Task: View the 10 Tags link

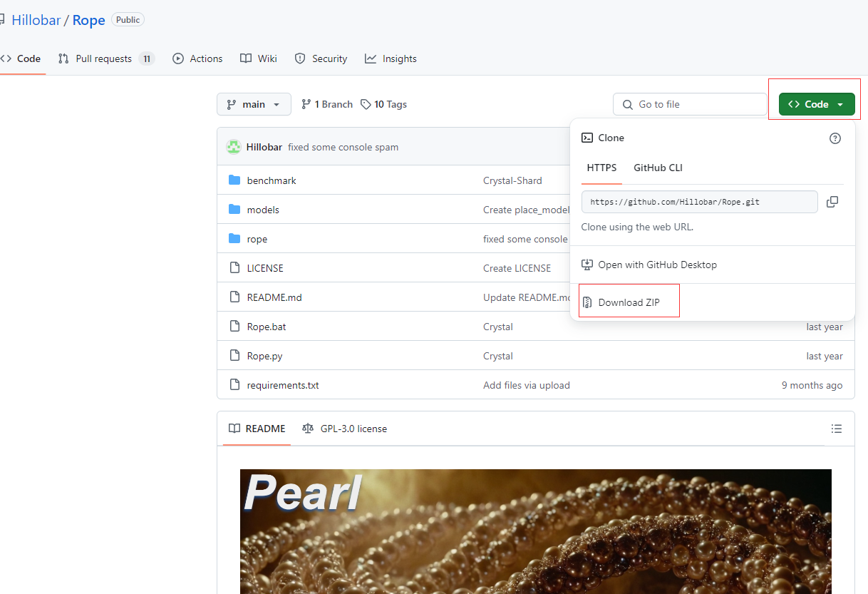Action: 383,104
